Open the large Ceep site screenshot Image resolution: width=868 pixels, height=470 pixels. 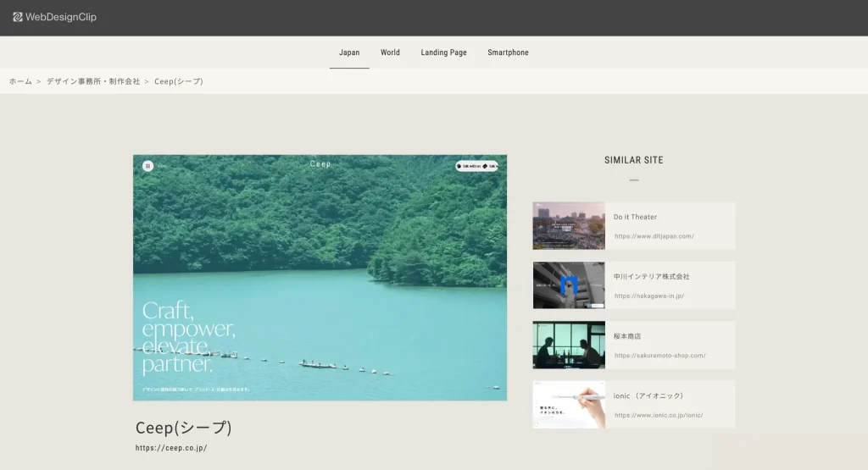pyautogui.click(x=320, y=278)
